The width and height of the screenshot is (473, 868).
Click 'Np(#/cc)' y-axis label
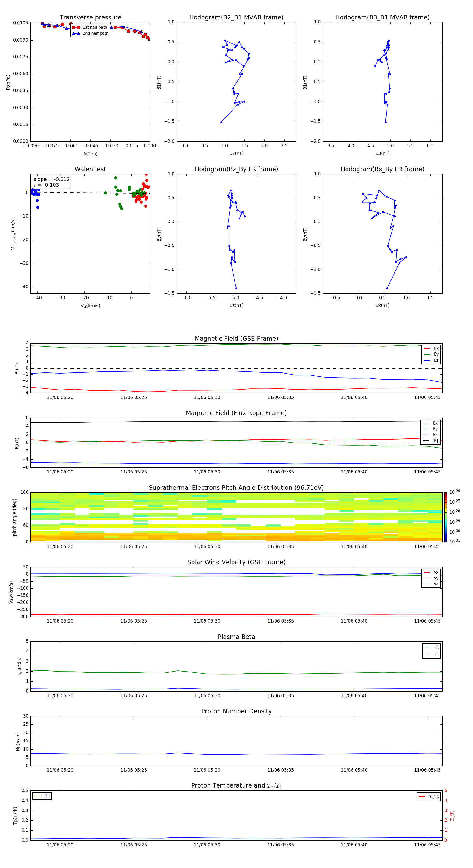coord(18,741)
